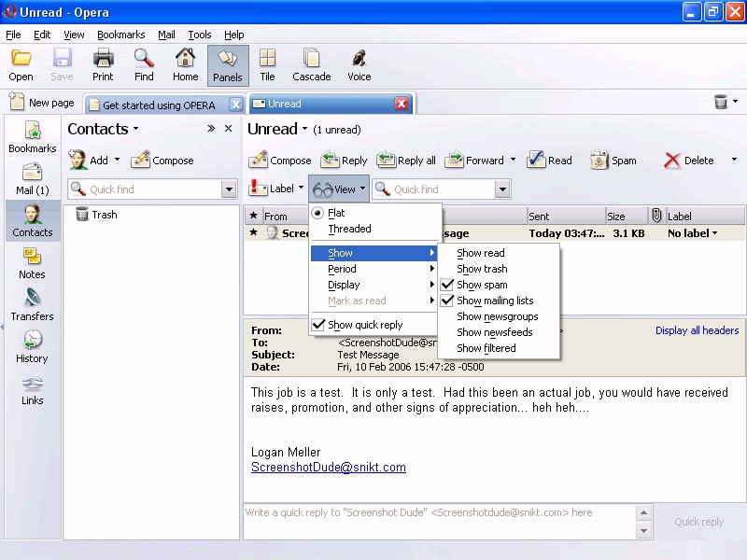Uncheck Show spam option
747x560 pixels.
point(482,285)
